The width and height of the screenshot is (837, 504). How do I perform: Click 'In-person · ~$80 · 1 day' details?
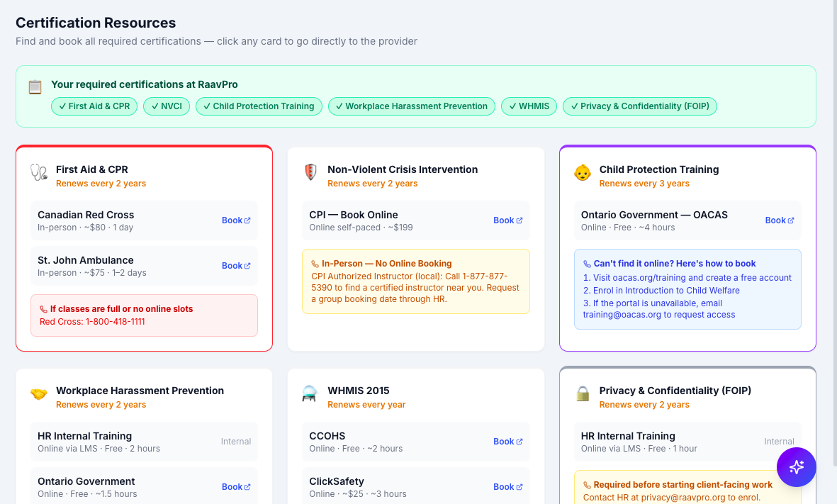click(x=86, y=228)
